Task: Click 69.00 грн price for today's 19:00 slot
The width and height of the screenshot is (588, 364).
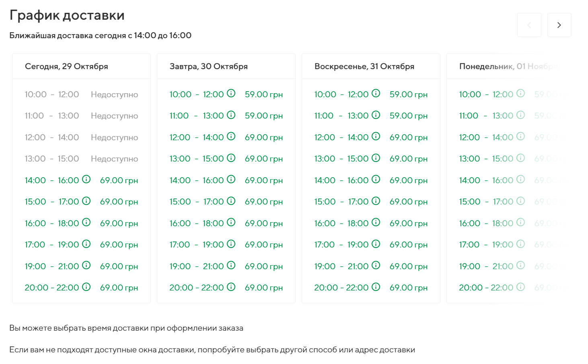Action: (119, 266)
